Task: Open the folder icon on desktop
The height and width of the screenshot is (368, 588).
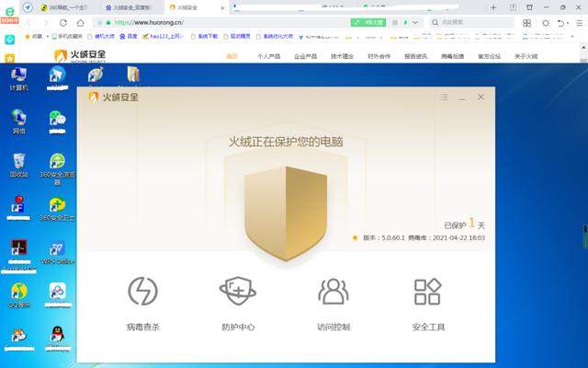Action: tap(133, 75)
